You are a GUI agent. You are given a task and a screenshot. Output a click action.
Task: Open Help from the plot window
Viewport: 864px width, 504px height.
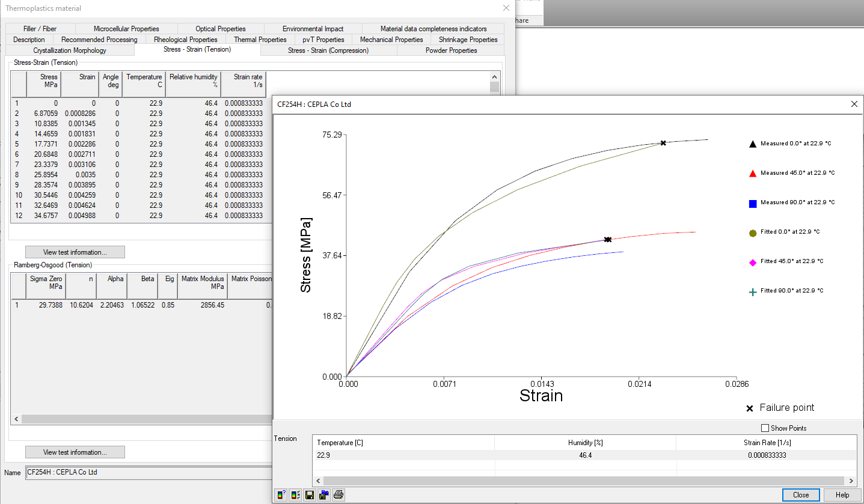point(842,495)
